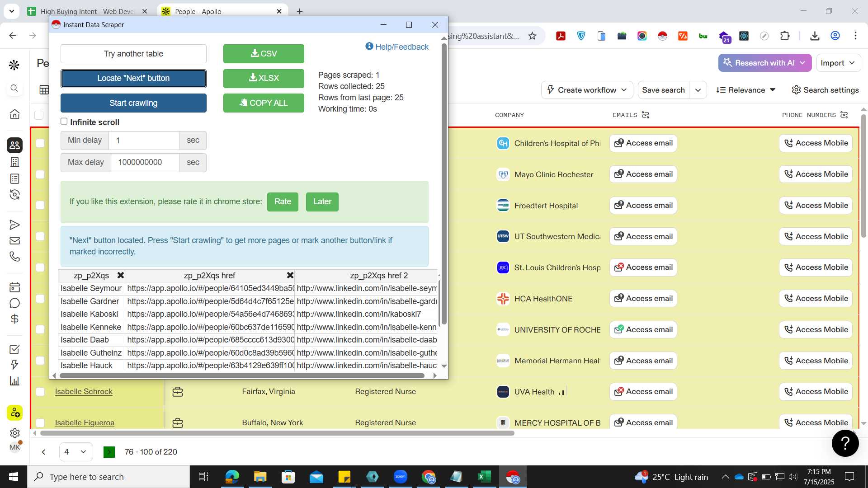Click COPY ALL button

coord(264,103)
